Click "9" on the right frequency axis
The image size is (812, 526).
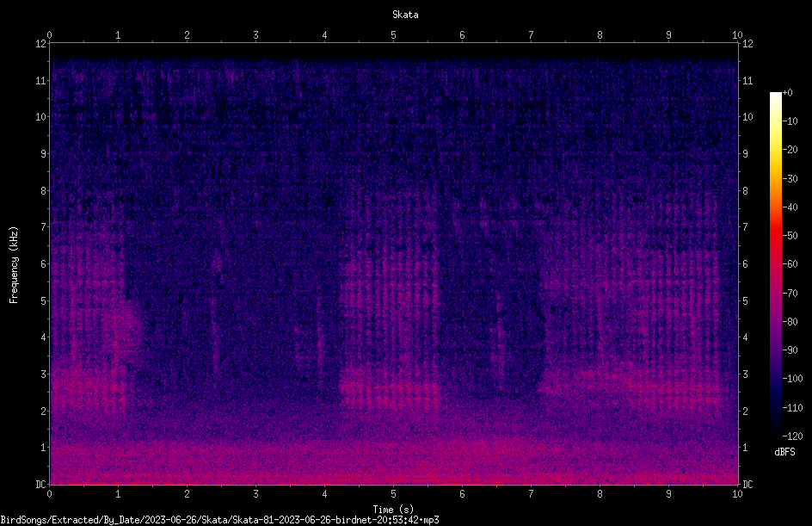(x=745, y=154)
